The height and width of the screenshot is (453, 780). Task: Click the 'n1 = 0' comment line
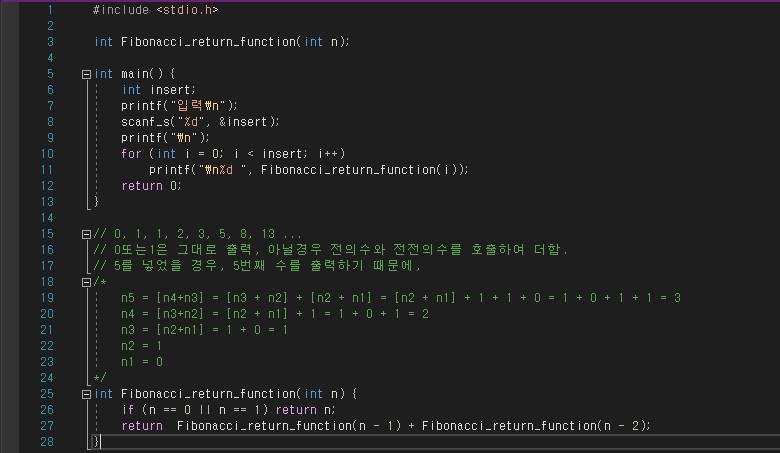(142, 362)
